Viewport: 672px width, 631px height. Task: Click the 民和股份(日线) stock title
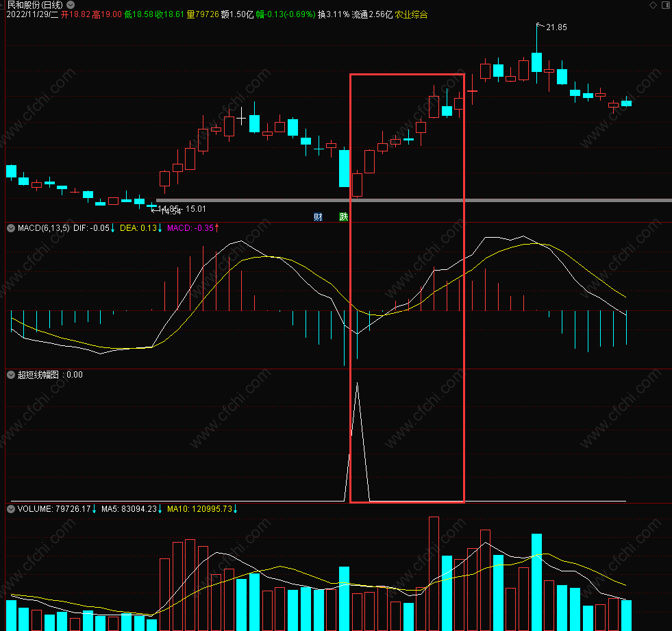(x=35, y=5)
